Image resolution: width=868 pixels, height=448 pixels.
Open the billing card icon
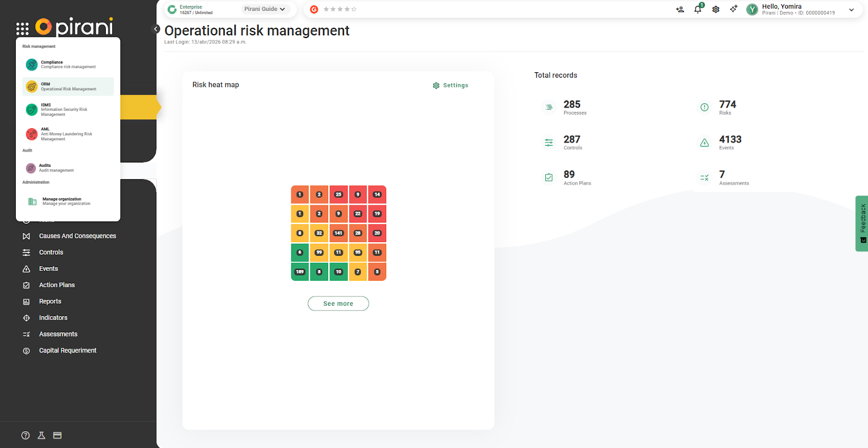click(58, 436)
